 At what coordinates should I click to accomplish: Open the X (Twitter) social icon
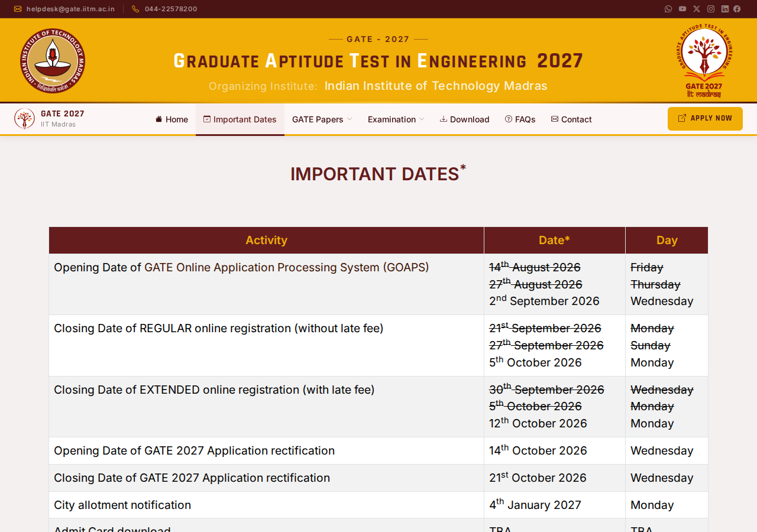(x=697, y=9)
